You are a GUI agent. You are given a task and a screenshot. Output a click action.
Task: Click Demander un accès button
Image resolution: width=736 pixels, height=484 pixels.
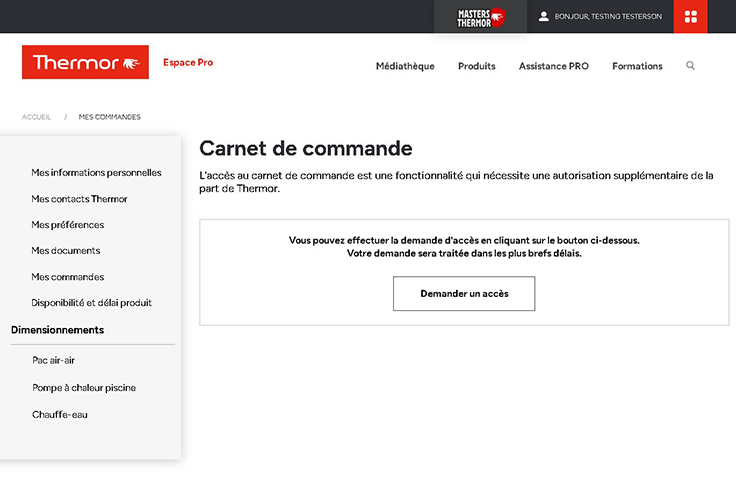(464, 293)
